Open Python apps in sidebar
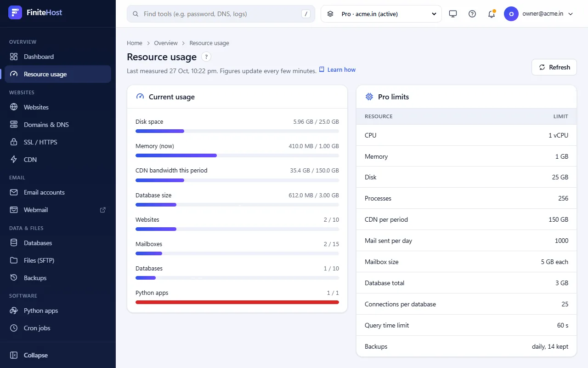 [x=58, y=310]
